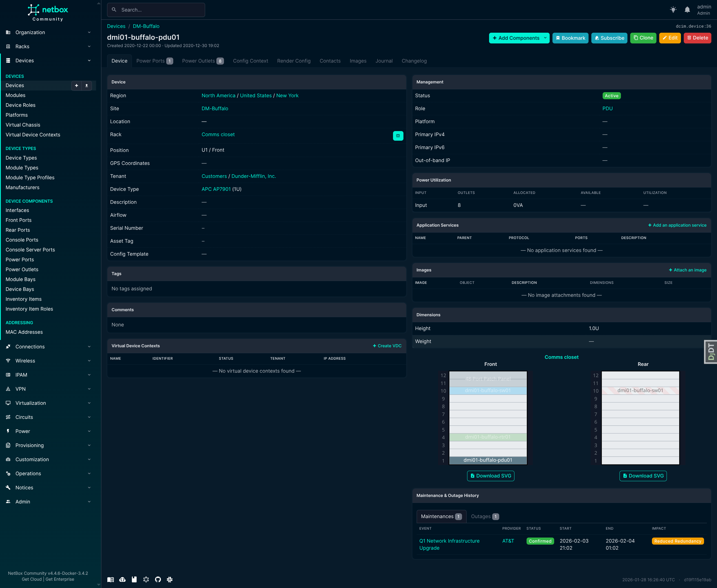The height and width of the screenshot is (588, 717).
Task: Toggle Subscribe on this device
Action: (x=609, y=38)
